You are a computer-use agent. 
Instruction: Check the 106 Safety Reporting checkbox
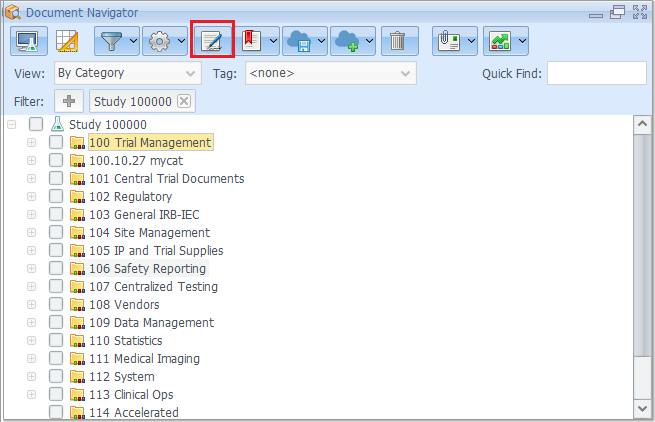56,268
